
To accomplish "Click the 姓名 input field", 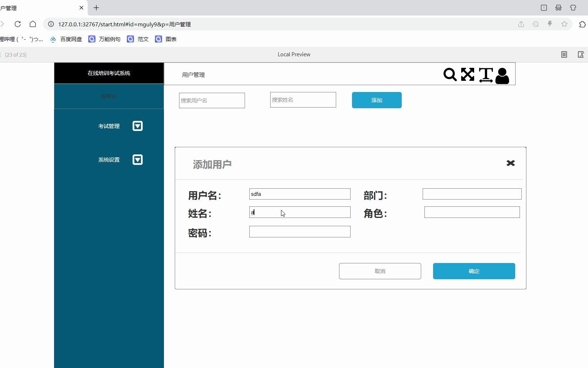I will click(300, 212).
